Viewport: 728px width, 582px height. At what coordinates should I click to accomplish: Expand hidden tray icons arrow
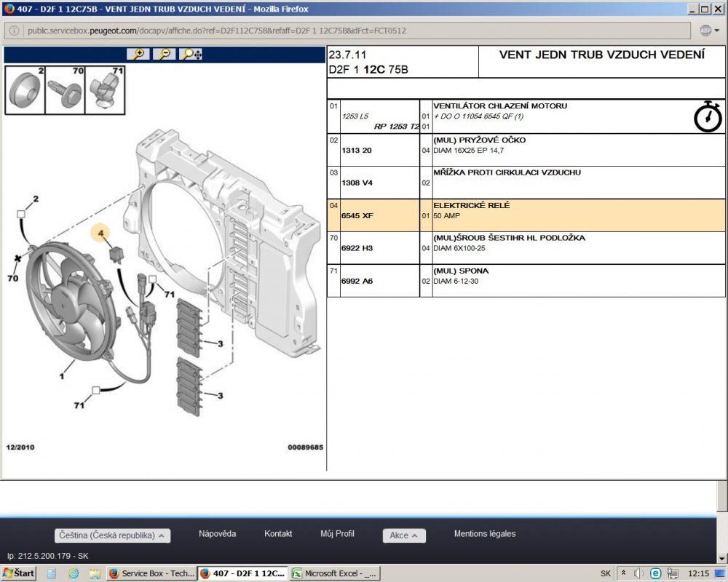624,573
